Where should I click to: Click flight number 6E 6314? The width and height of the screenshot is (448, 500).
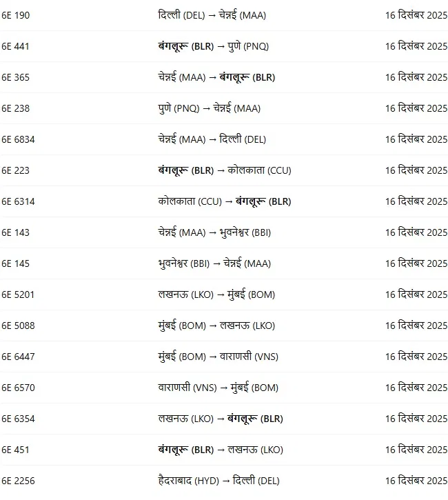coord(19,201)
